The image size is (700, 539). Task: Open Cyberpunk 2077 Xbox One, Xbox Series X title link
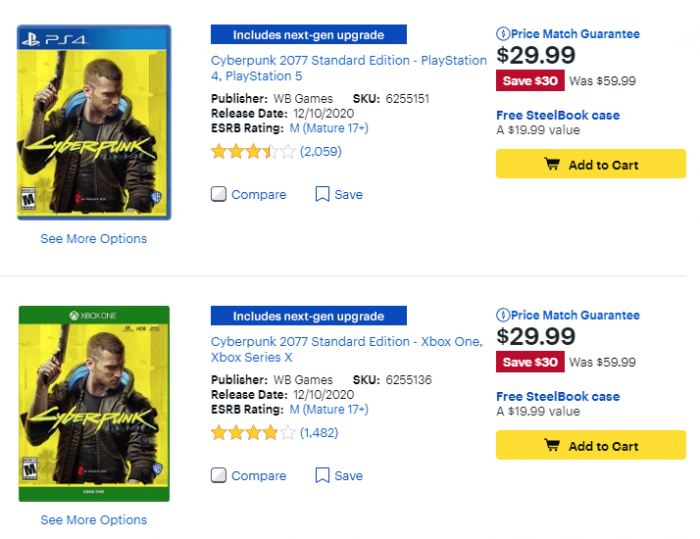[x=346, y=349]
